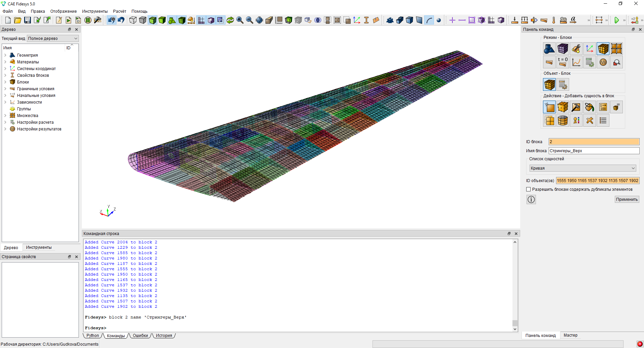
Task: Click the round info button
Action: [531, 199]
